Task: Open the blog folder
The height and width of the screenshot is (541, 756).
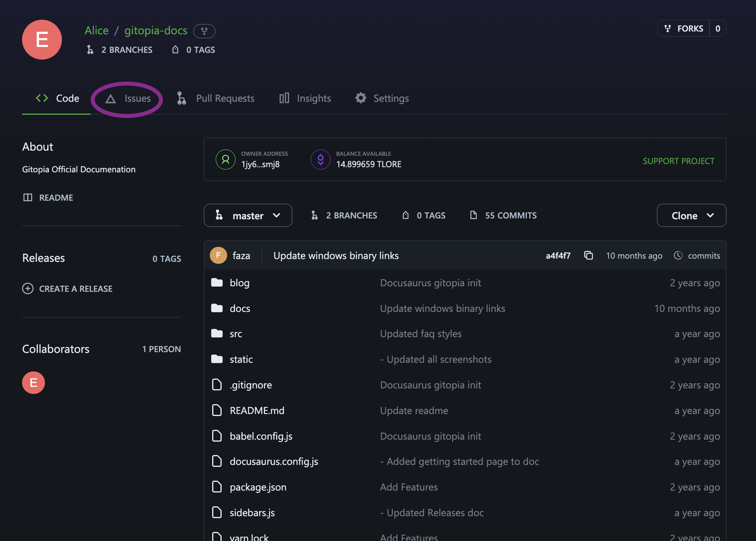Action: 239,283
